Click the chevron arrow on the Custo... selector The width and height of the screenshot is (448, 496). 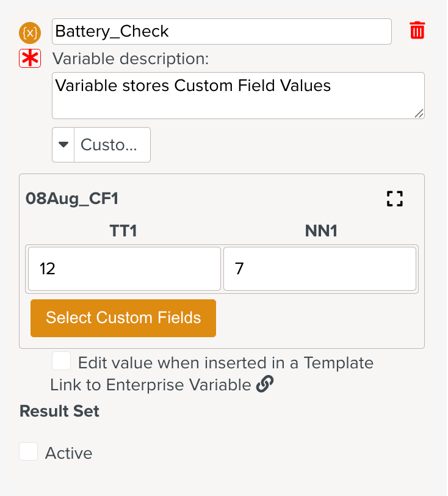click(63, 145)
